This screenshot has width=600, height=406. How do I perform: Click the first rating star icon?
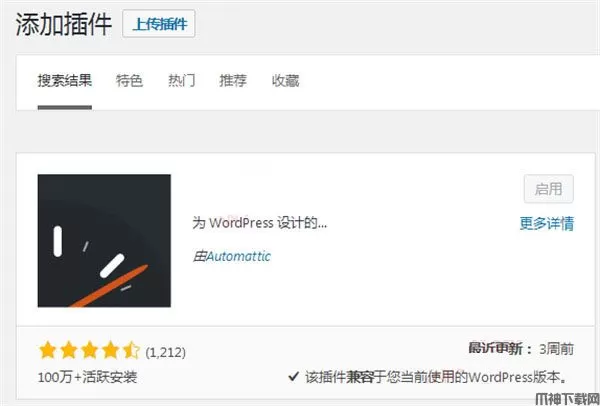pyautogui.click(x=48, y=351)
